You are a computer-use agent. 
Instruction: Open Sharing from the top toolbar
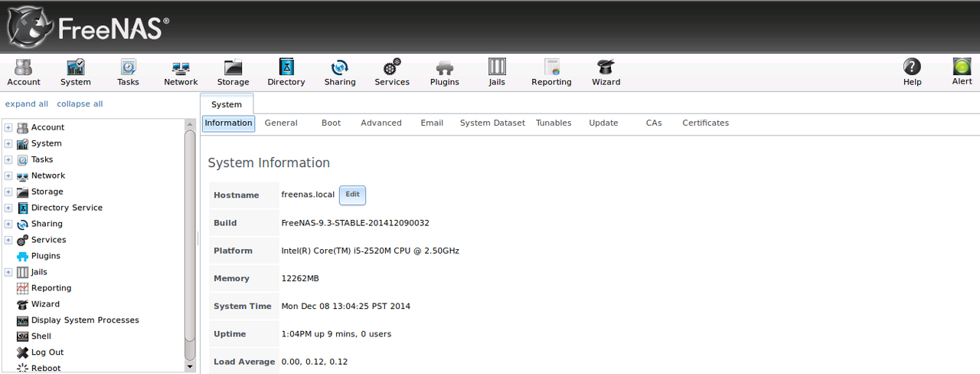(340, 72)
